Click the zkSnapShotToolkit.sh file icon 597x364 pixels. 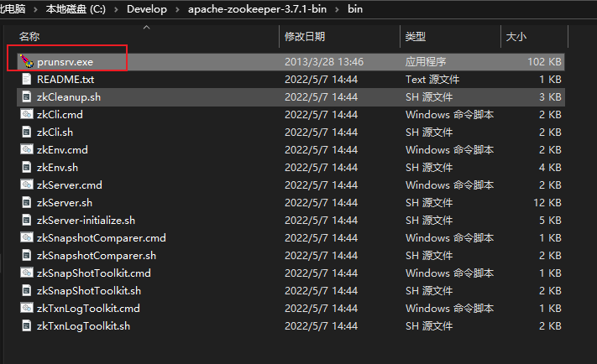(27, 290)
